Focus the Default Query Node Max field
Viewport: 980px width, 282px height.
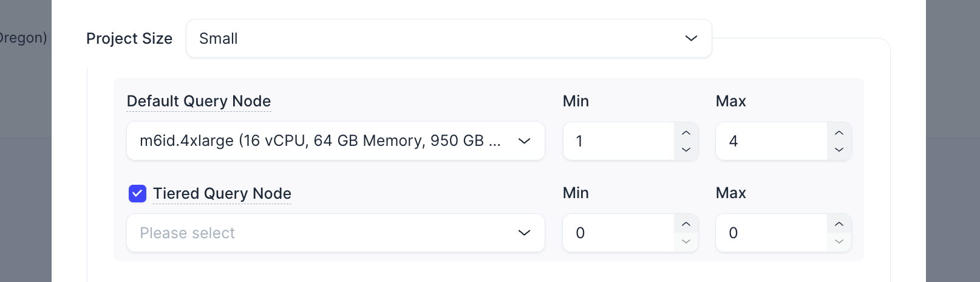[x=771, y=141]
